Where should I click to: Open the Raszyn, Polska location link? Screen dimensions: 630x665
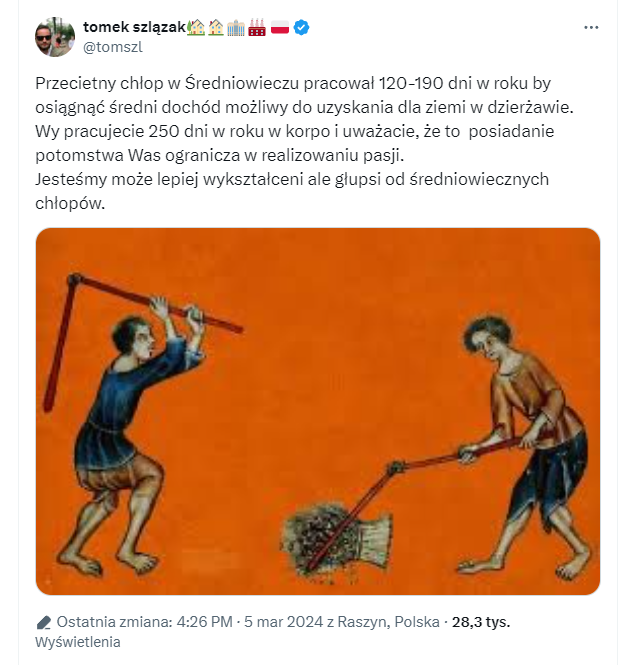[x=389, y=622]
